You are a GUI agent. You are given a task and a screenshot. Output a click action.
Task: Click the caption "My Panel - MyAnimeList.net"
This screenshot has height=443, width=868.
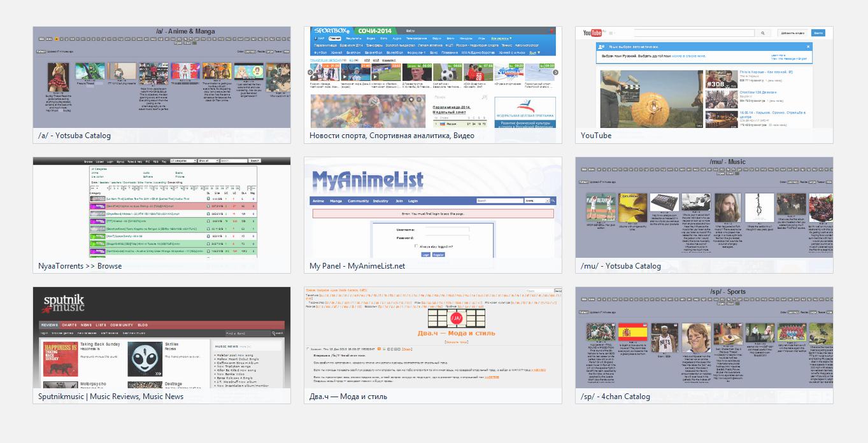click(357, 266)
